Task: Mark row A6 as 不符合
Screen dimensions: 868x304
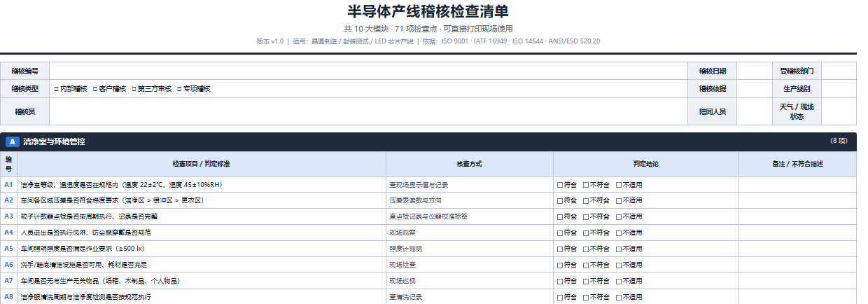Action: (585, 265)
